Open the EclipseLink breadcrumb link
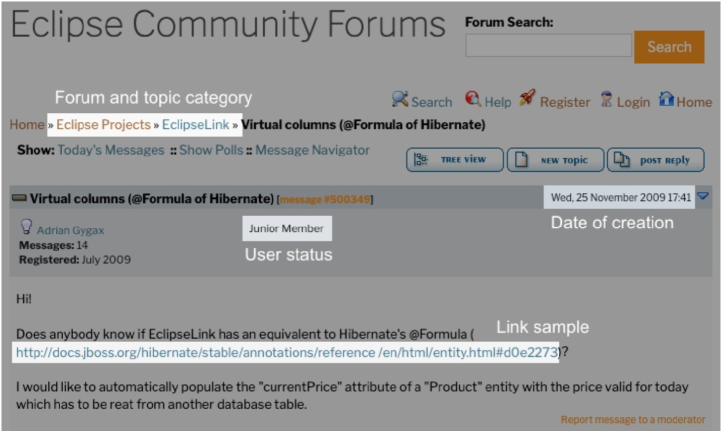The width and height of the screenshot is (723, 433). coord(195,125)
